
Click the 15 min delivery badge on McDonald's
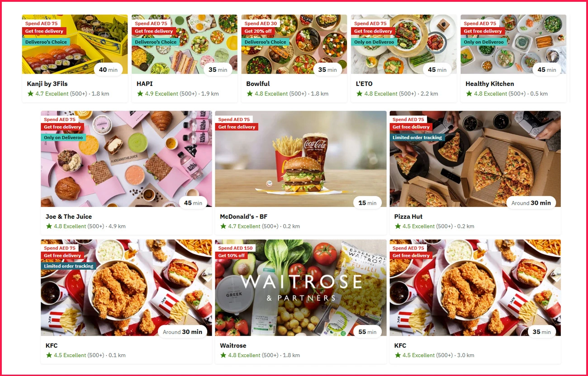[x=367, y=203]
